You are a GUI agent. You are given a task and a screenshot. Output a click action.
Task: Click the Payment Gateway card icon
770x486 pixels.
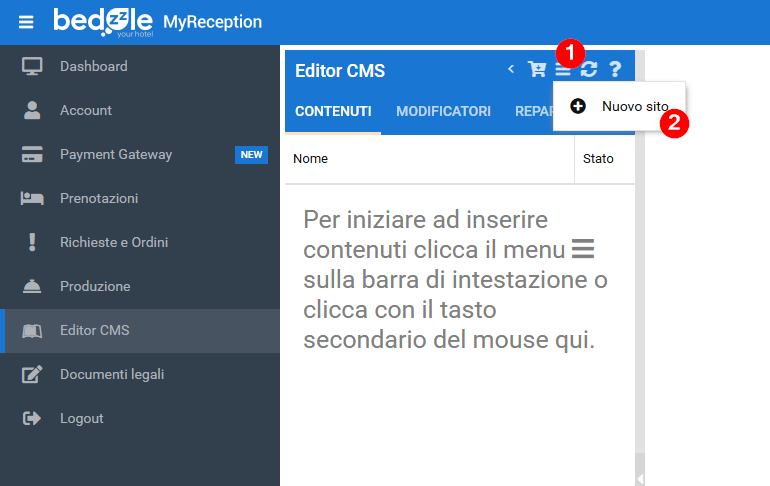(x=32, y=155)
